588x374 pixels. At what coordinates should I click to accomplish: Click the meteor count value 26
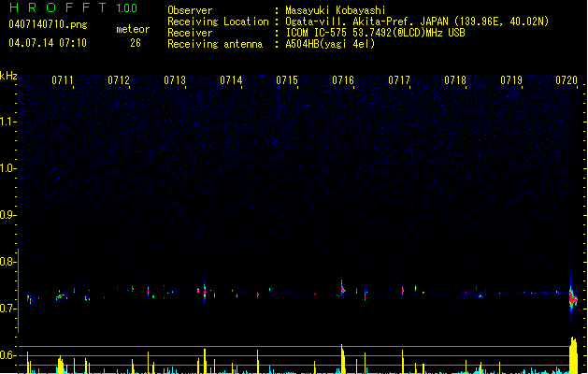[x=136, y=43]
